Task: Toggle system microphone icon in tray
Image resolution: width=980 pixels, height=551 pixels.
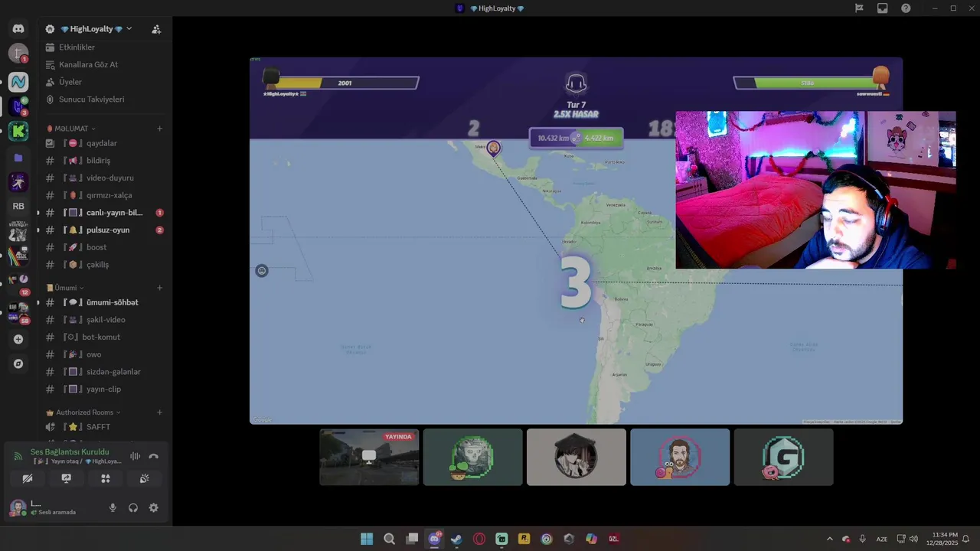Action: tap(862, 539)
